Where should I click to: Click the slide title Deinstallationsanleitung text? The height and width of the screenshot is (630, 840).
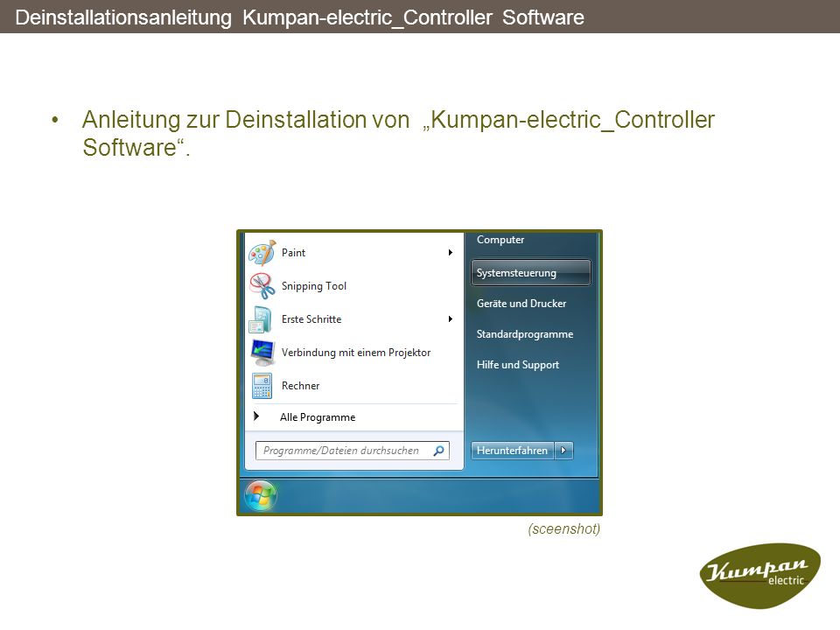[299, 17]
